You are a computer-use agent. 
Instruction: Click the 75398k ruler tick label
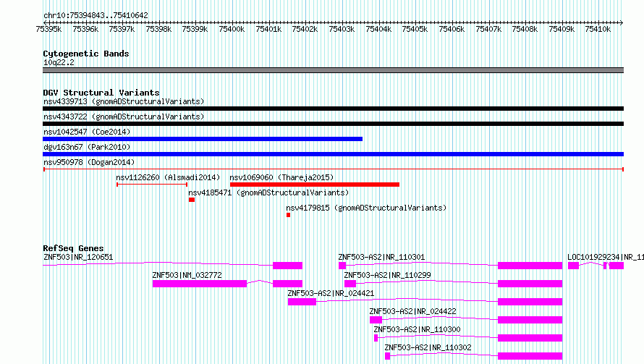158,29
